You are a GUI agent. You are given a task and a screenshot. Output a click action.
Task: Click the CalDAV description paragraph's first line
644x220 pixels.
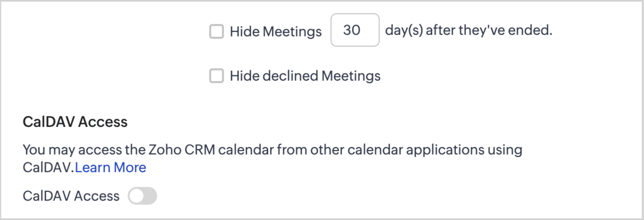click(x=273, y=150)
